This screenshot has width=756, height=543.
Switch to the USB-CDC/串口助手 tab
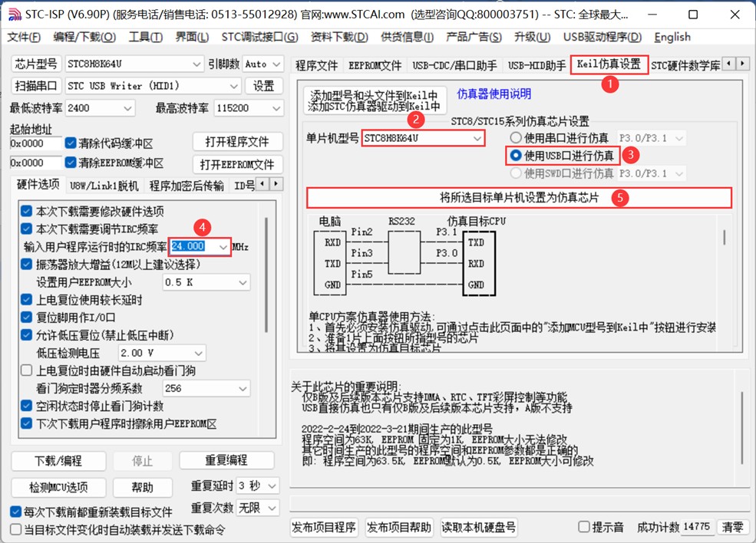454,65
